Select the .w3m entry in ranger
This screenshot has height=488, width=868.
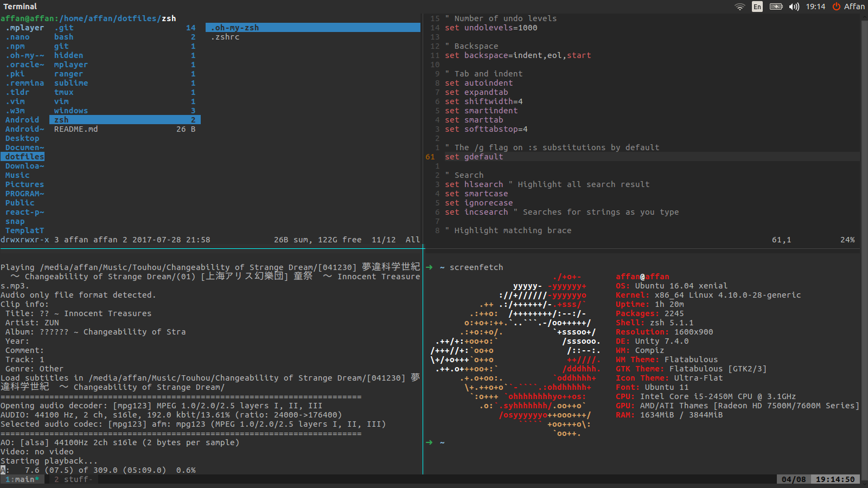tap(15, 111)
